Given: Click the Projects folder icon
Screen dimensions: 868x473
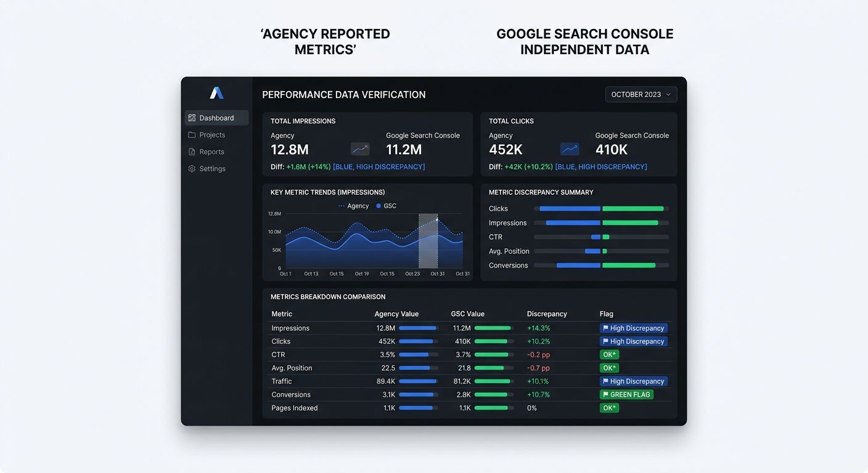Looking at the screenshot, I should click(x=192, y=135).
